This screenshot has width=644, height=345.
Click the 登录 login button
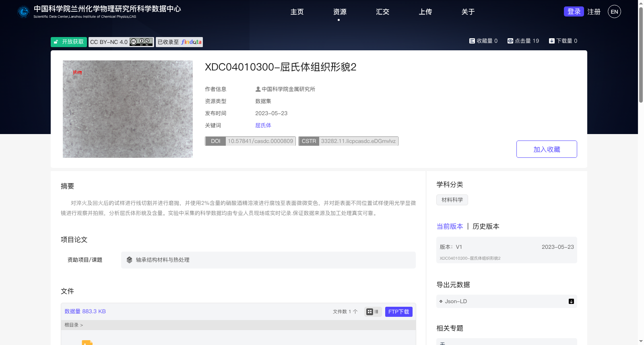(x=574, y=12)
